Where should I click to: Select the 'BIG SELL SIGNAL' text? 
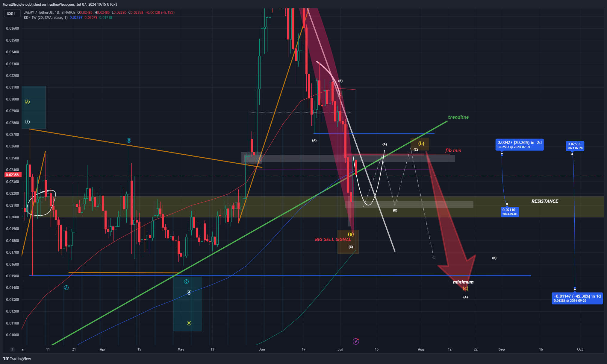coord(333,240)
